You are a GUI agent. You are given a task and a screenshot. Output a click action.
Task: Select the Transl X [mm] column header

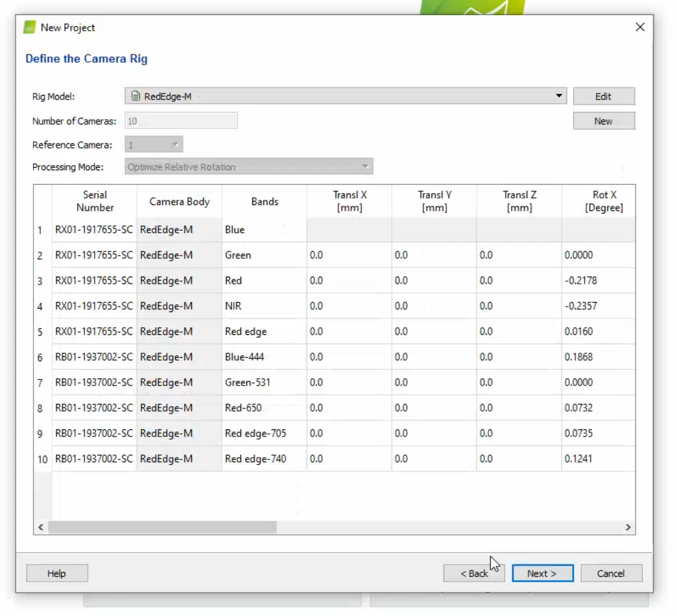point(349,201)
